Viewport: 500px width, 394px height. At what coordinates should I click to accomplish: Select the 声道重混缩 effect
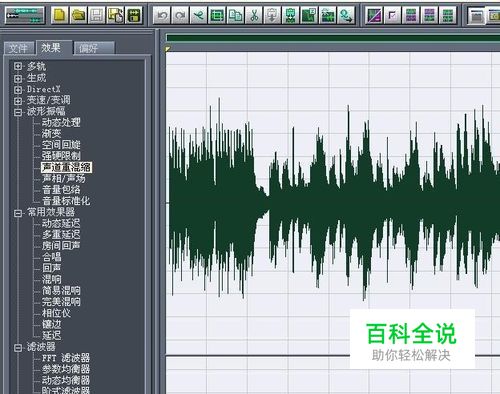click(66, 167)
